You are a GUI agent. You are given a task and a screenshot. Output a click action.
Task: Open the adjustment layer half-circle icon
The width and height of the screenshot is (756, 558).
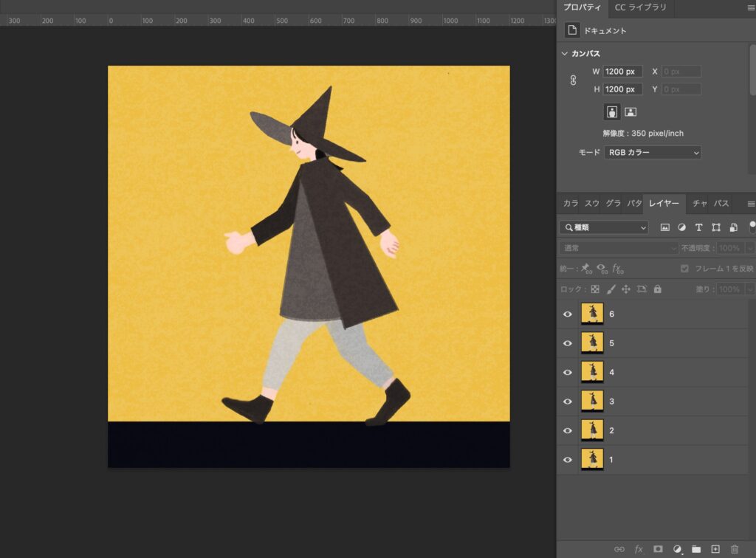coord(677,549)
